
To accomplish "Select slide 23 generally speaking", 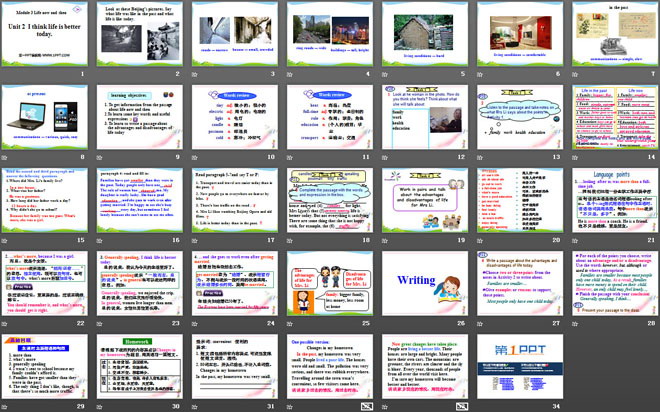I will [x=140, y=283].
